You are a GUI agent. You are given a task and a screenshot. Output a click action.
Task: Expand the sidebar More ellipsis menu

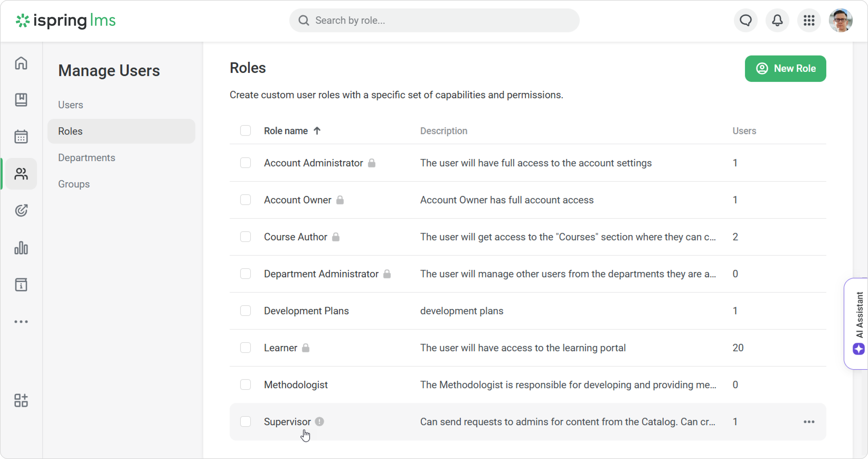21,322
